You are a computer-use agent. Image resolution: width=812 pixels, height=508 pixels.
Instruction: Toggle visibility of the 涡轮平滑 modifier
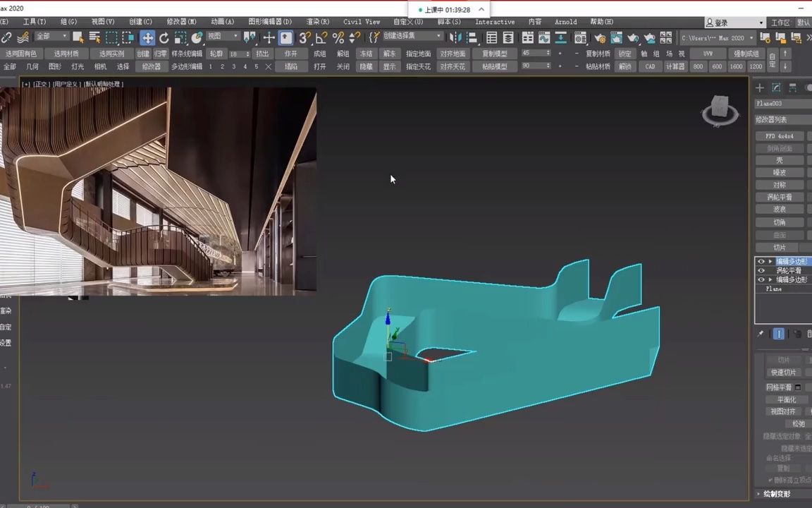pos(761,271)
